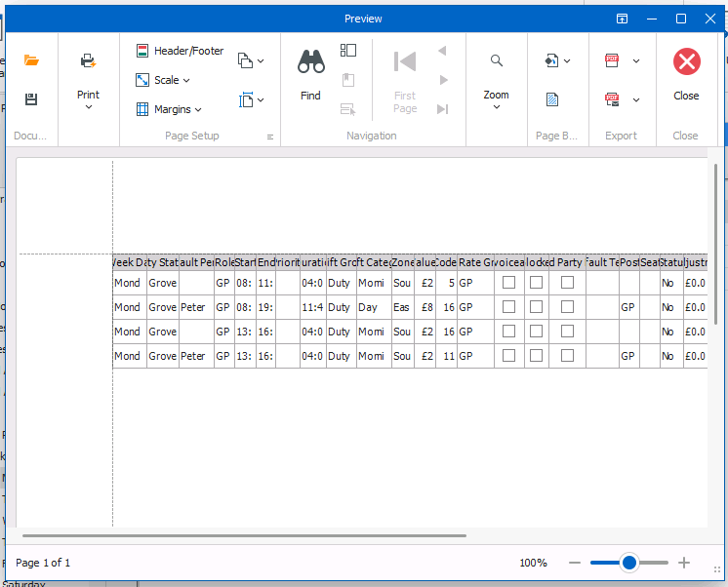
Task: Click the Scale icon
Action: point(142,80)
